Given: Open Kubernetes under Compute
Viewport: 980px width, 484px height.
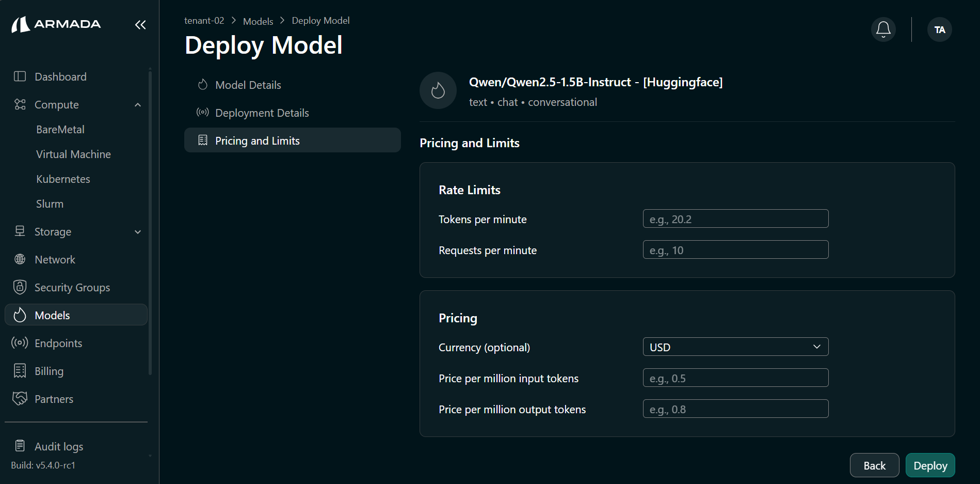Looking at the screenshot, I should (63, 179).
